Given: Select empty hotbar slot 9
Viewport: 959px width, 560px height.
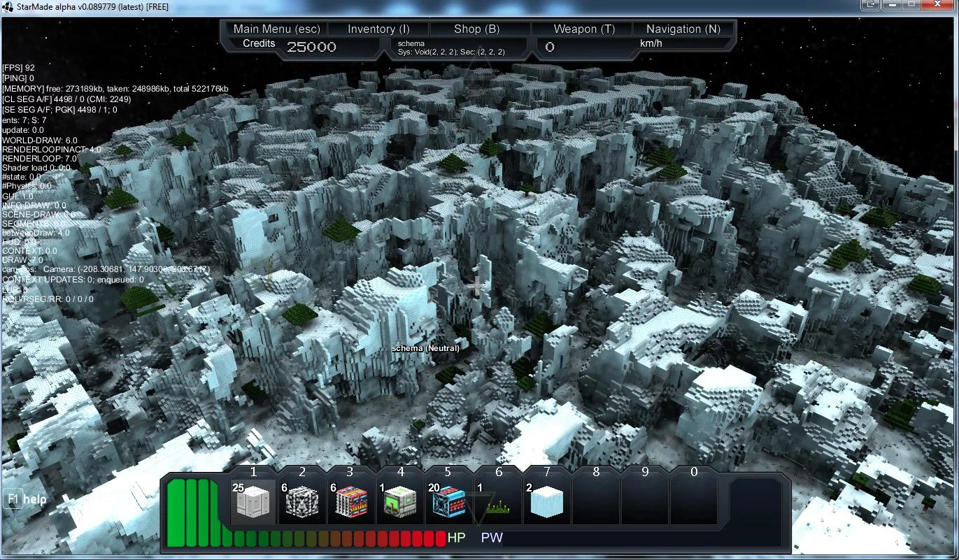Looking at the screenshot, I should [x=645, y=501].
